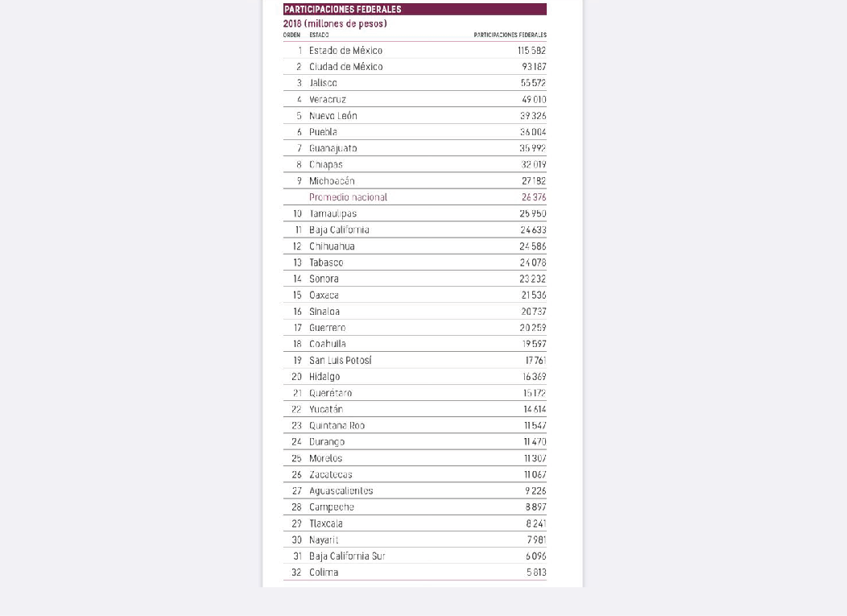Click the Aguascalientes state name
The width and height of the screenshot is (847, 616).
[x=341, y=491]
